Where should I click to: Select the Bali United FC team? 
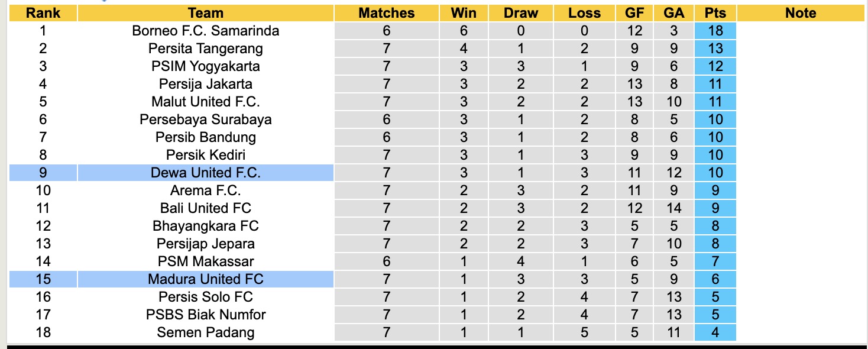tap(205, 208)
